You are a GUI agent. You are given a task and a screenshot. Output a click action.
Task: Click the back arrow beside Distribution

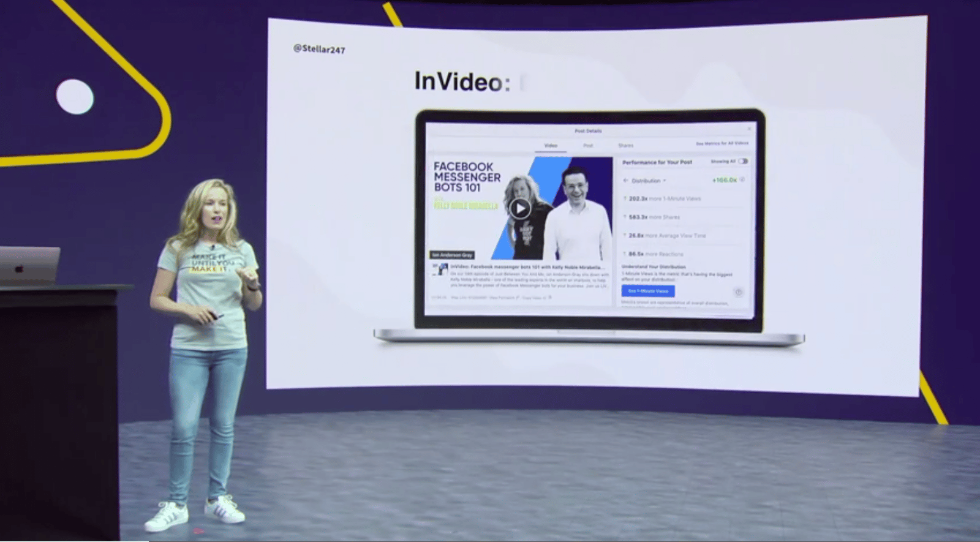625,181
